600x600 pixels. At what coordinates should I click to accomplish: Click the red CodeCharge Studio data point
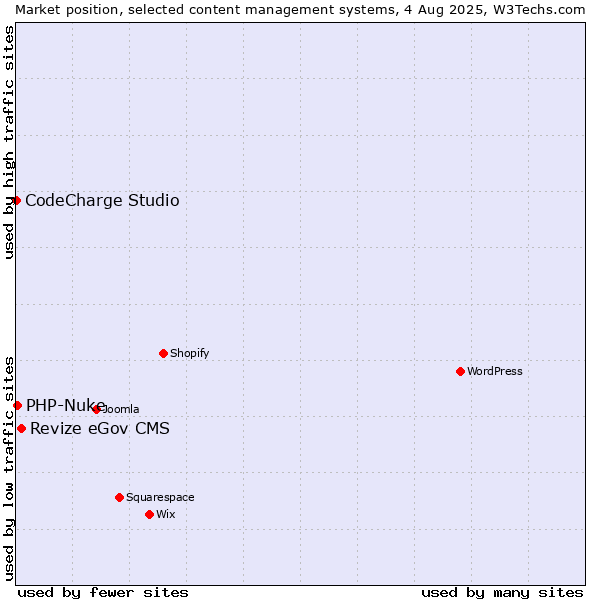click(x=16, y=201)
